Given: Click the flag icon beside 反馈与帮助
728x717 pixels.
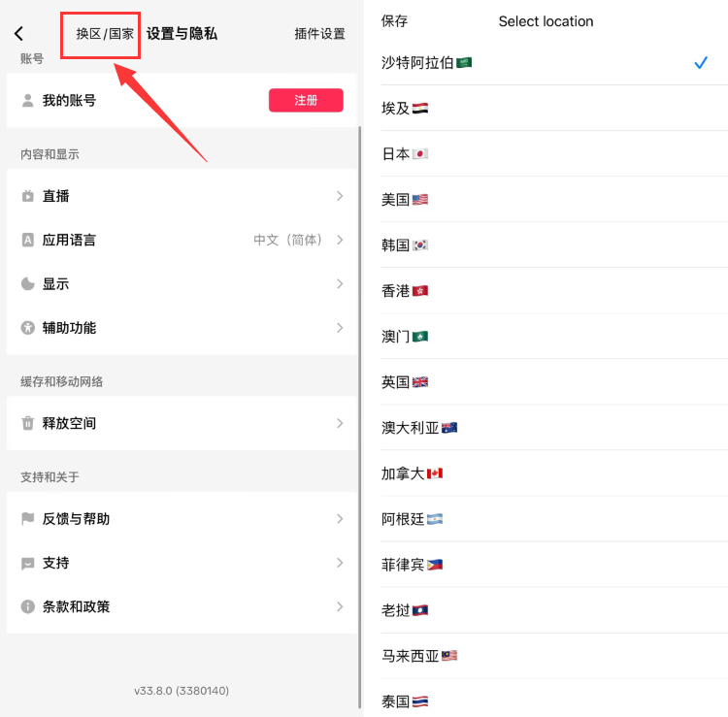Looking at the screenshot, I should coord(28,519).
